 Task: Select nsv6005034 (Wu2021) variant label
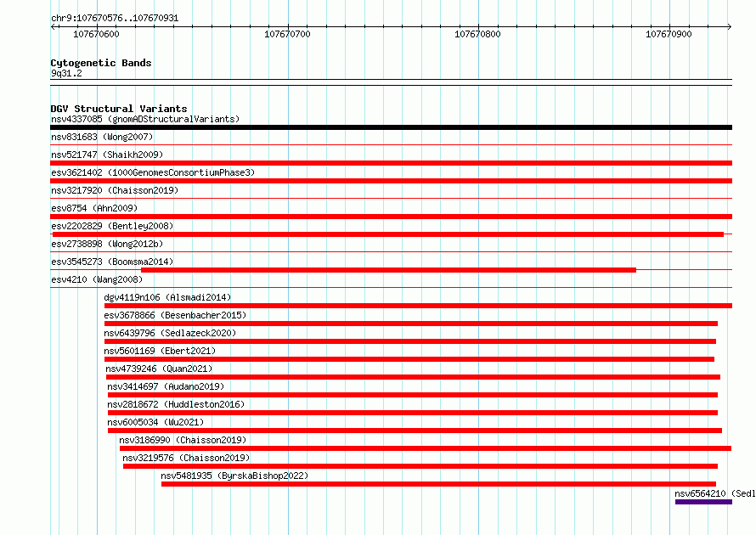pos(155,422)
